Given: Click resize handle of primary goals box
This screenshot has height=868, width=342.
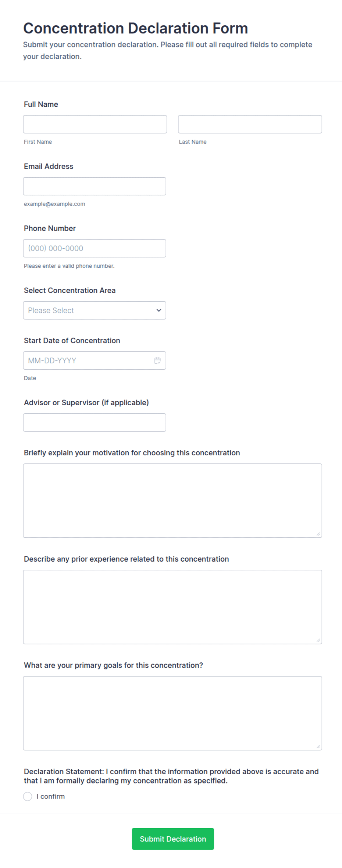Looking at the screenshot, I should (318, 747).
